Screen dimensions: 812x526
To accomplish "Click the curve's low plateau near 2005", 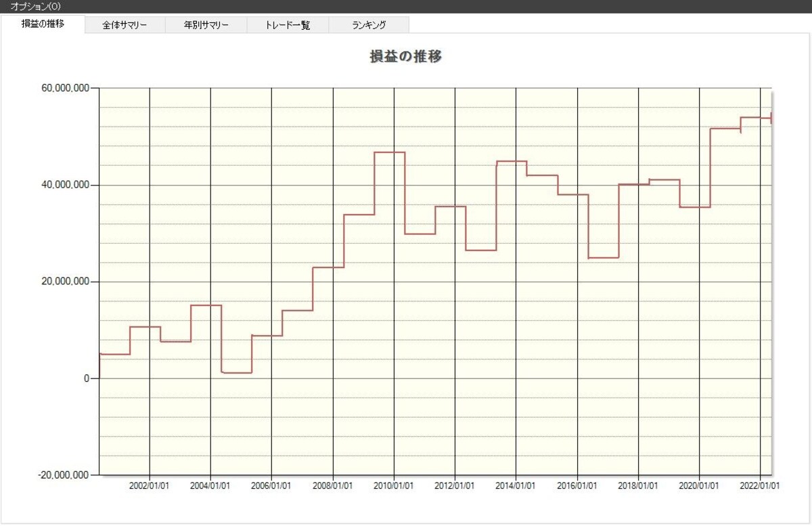I will pos(237,373).
